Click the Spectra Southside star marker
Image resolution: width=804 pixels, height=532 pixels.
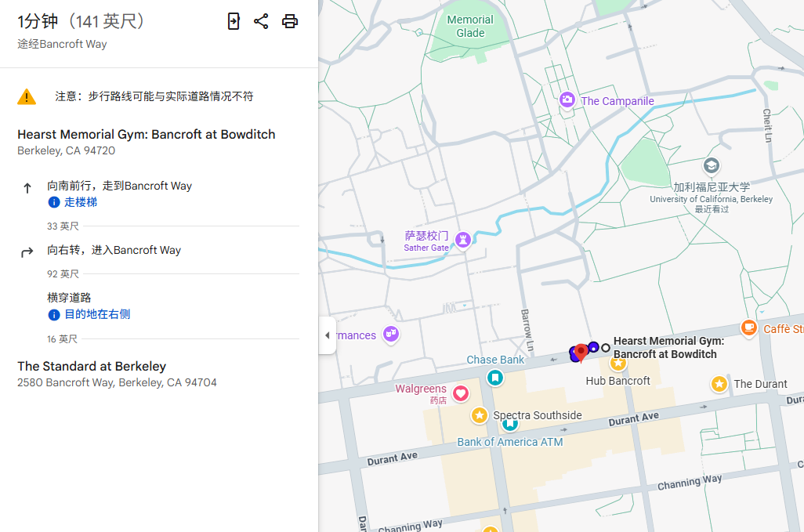pyautogui.click(x=480, y=415)
